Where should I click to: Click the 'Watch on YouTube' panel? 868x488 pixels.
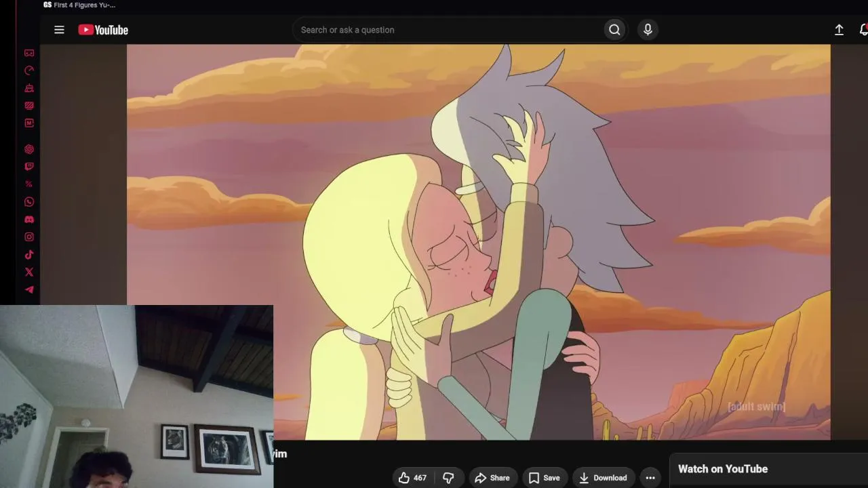(x=769, y=470)
